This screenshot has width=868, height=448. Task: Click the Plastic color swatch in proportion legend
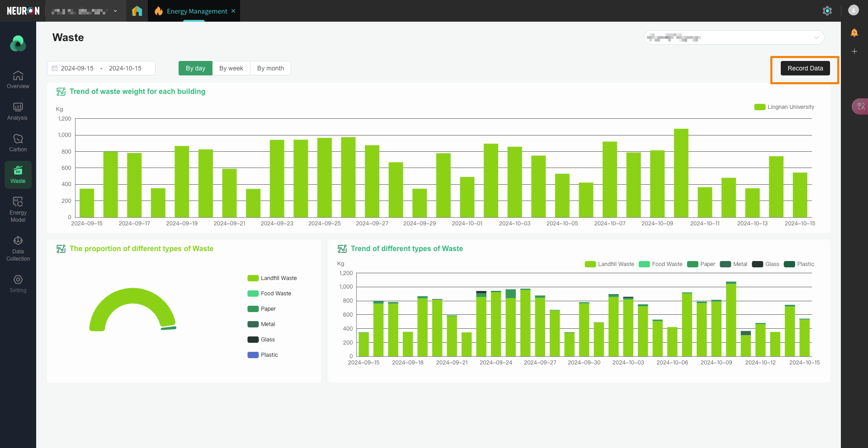pyautogui.click(x=253, y=355)
